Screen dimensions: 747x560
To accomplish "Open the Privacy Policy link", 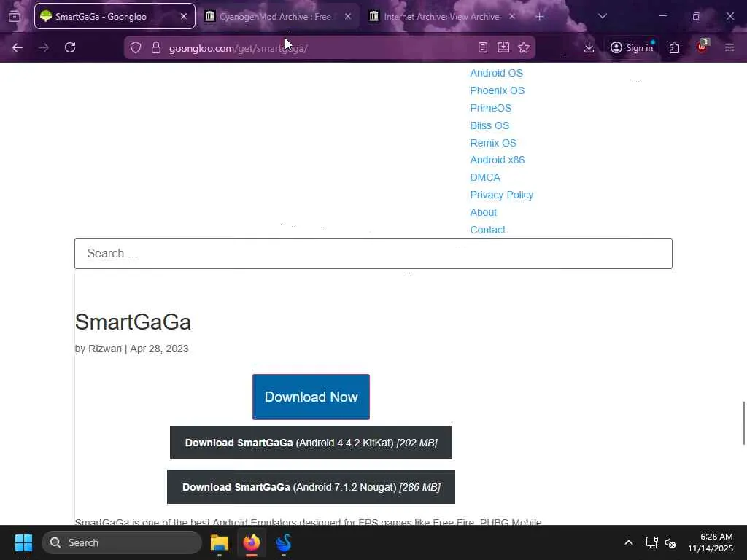I will (502, 195).
